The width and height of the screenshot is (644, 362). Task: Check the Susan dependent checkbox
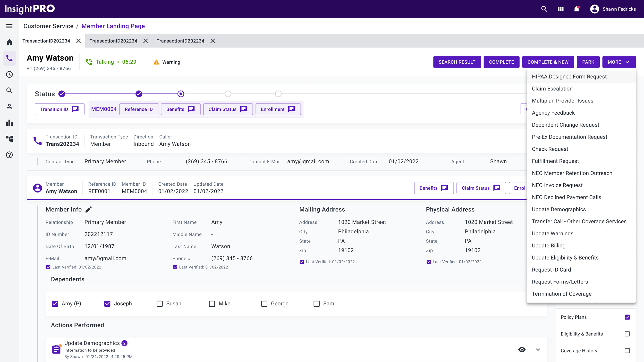160,304
